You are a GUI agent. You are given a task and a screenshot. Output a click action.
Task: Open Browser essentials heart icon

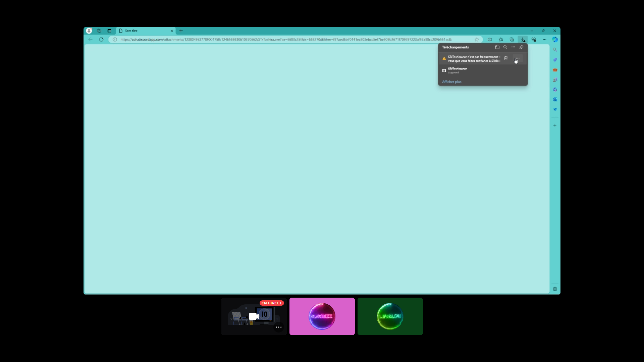pyautogui.click(x=534, y=40)
